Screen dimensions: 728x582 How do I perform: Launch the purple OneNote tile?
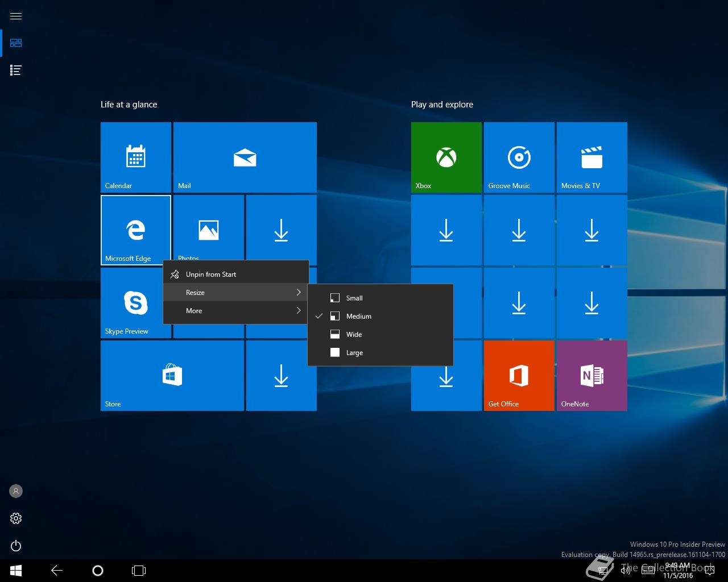tap(592, 376)
